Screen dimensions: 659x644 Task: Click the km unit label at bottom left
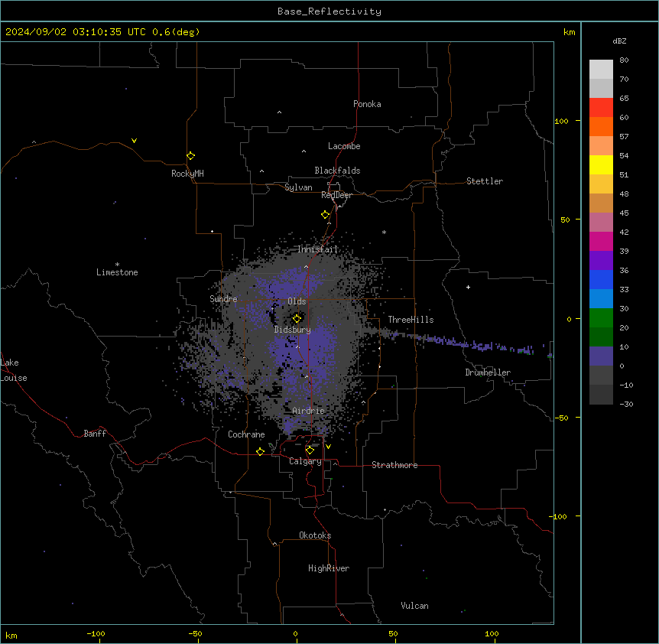[x=11, y=636]
